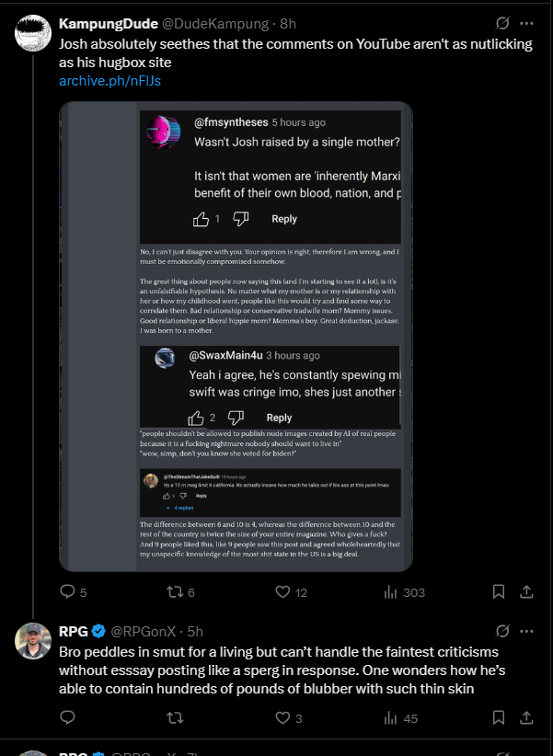The image size is (553, 756).
Task: Repost RPG's reply
Action: tap(172, 717)
